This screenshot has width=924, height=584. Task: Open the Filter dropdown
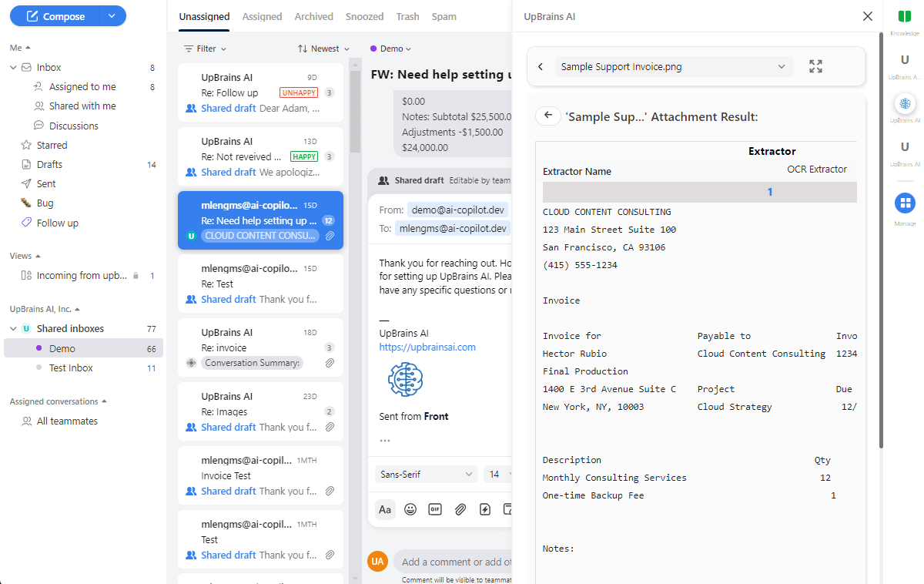pyautogui.click(x=206, y=49)
